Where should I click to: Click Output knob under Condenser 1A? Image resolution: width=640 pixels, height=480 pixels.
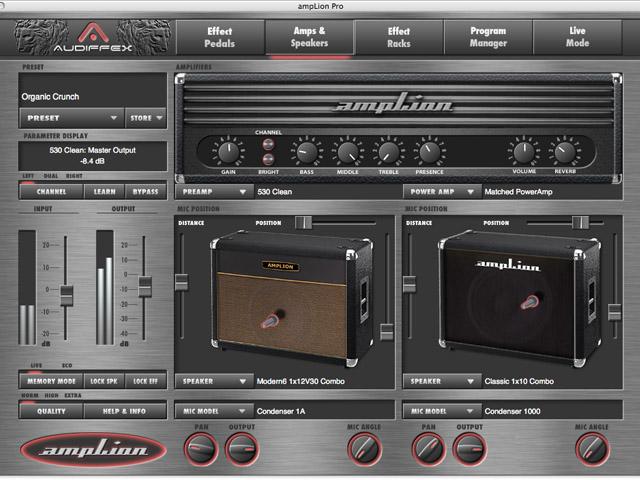pyautogui.click(x=242, y=449)
